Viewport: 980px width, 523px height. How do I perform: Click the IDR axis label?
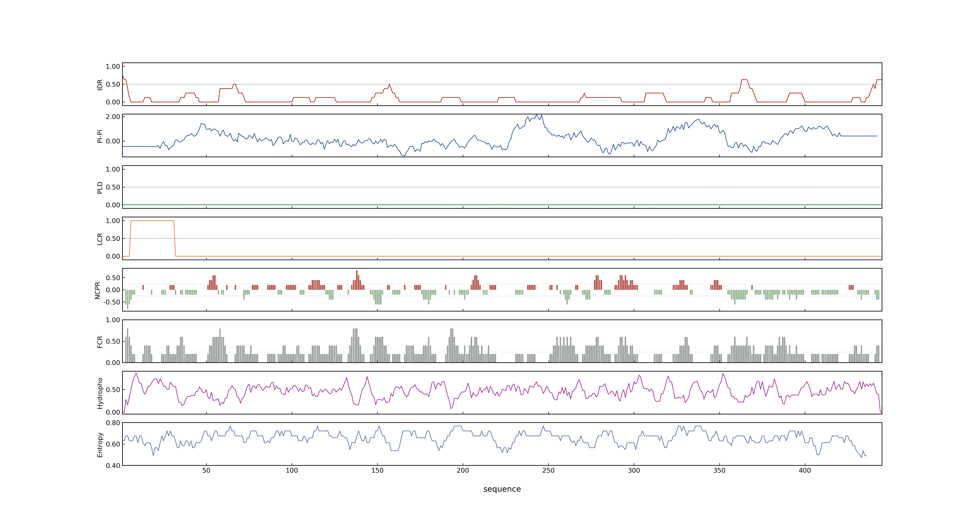100,85
